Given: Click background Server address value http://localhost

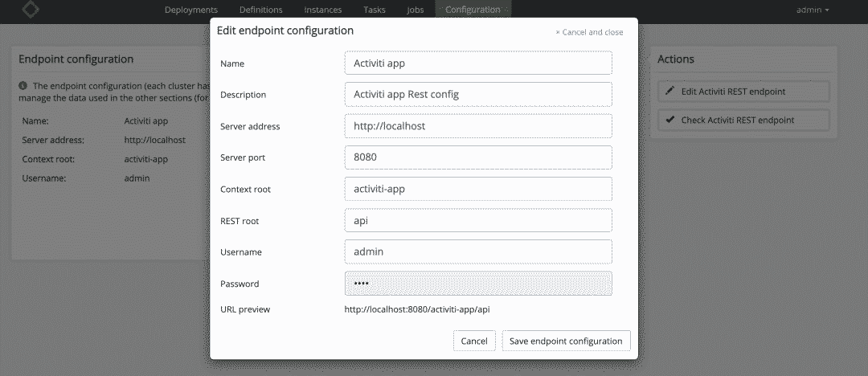Looking at the screenshot, I should coord(155,140).
